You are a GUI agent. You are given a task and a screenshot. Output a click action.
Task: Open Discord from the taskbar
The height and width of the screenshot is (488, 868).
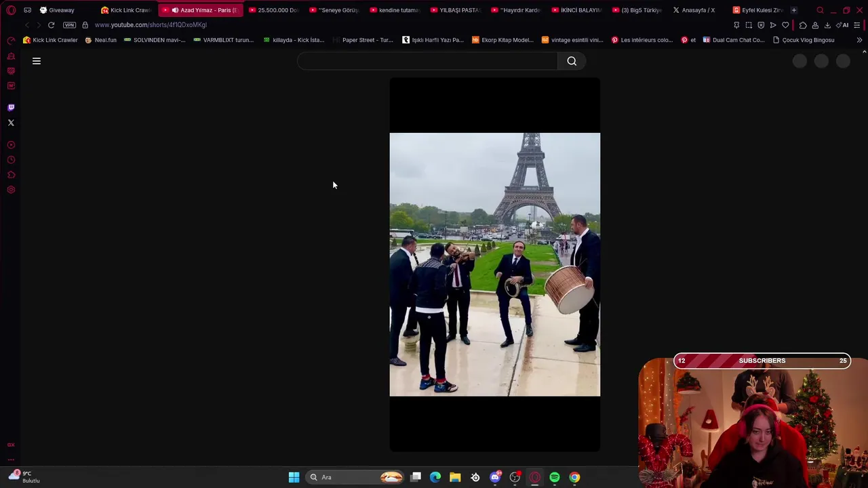495,477
